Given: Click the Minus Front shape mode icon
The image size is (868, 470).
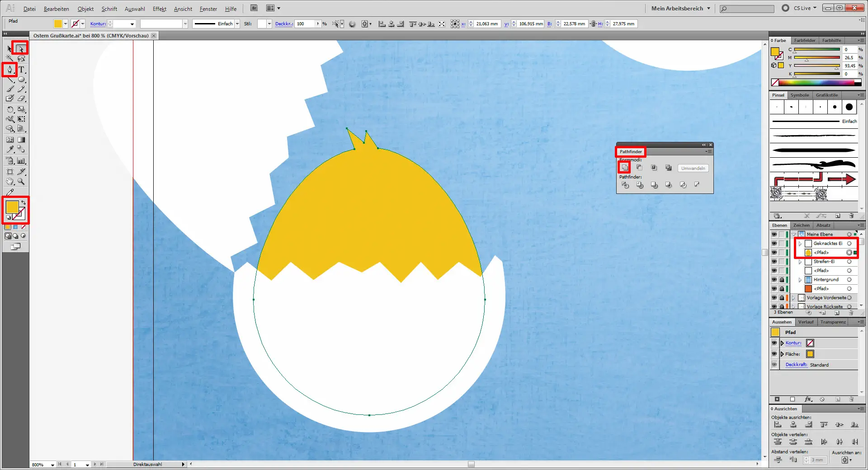Looking at the screenshot, I should click(639, 168).
